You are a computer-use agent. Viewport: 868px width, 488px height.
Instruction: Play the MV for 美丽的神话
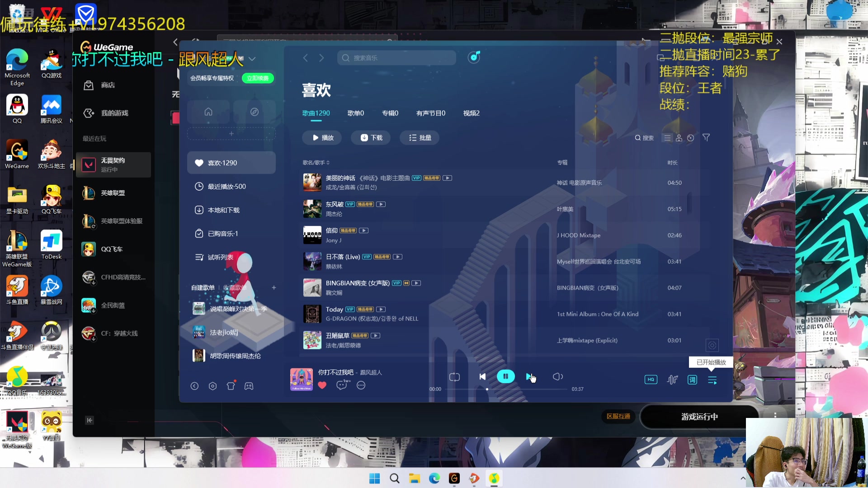[447, 178]
